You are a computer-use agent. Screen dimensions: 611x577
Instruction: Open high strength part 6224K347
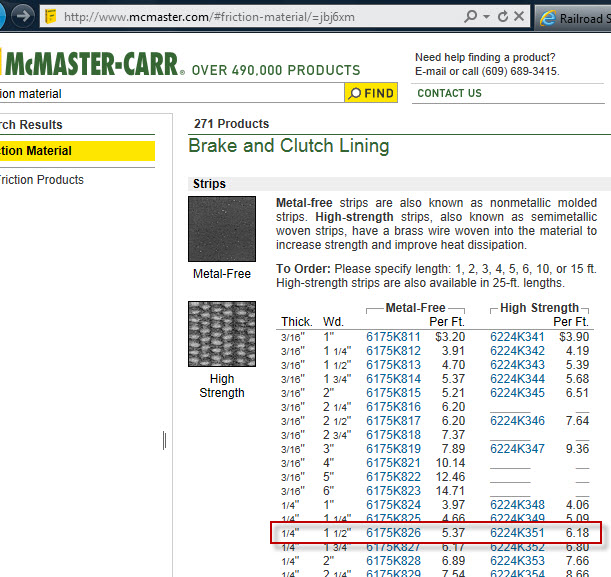pos(517,449)
